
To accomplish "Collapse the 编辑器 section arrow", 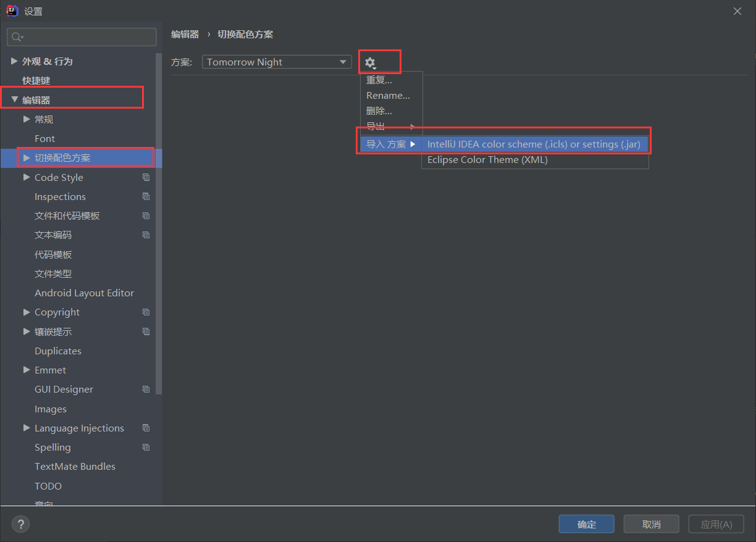I will coord(14,99).
